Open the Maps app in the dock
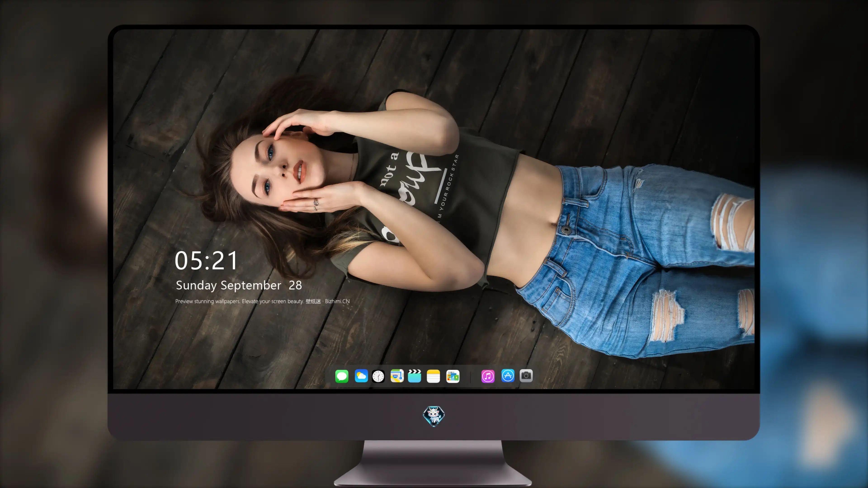Screen dimensions: 868x488 [397, 376]
